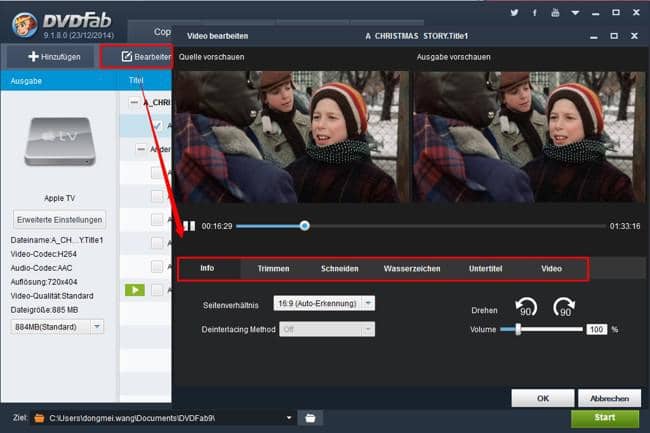Click the Video-Qualität:Standard text

tap(52, 296)
